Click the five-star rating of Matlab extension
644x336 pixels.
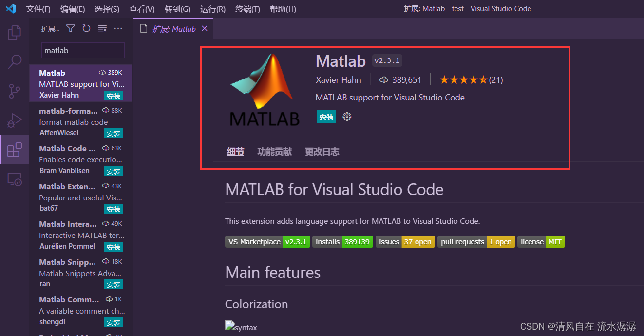463,80
